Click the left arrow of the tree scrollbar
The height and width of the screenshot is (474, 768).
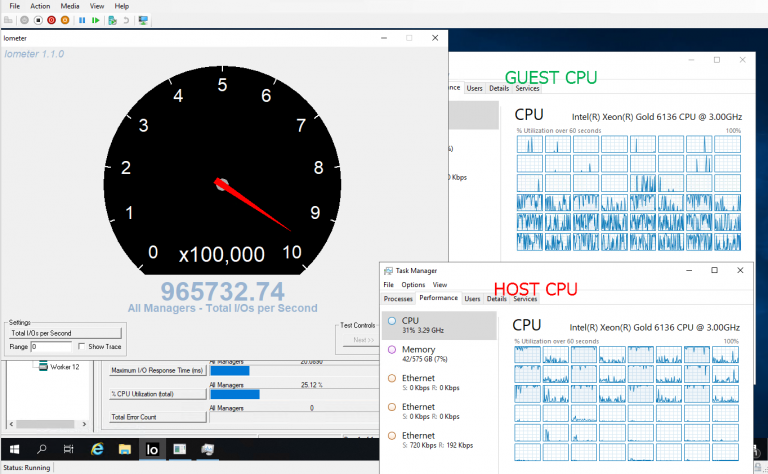tap(11, 424)
